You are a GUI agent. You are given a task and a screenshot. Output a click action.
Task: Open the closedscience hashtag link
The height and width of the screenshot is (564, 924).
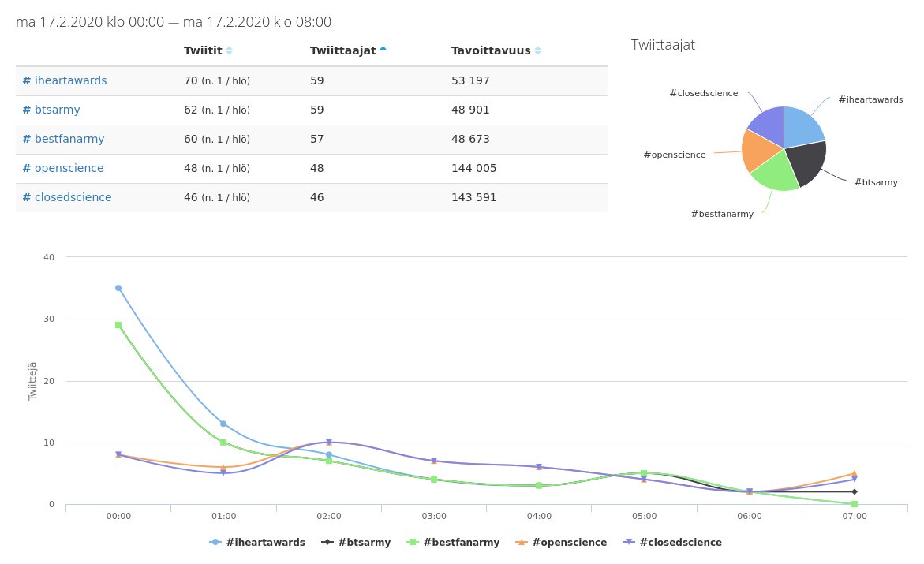67,197
